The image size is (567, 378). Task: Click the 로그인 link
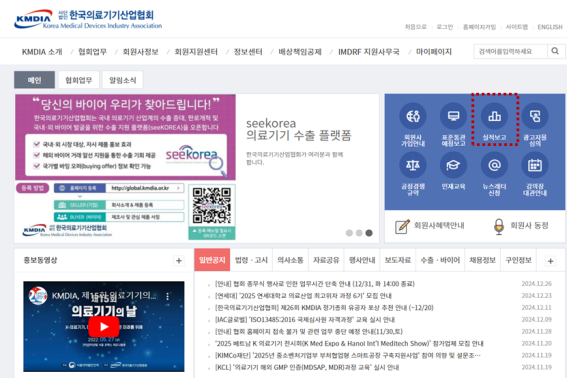(x=444, y=27)
